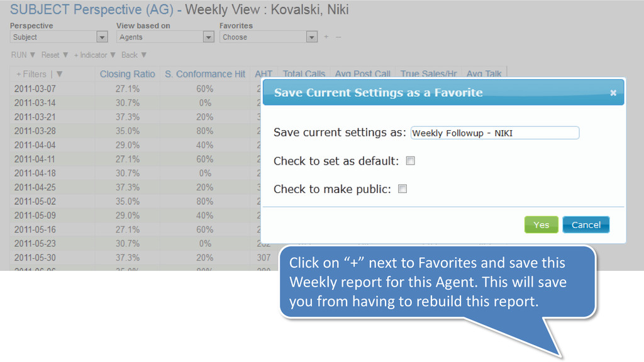Click the Cancel button
Screen dimensions: 644x362
click(586, 224)
